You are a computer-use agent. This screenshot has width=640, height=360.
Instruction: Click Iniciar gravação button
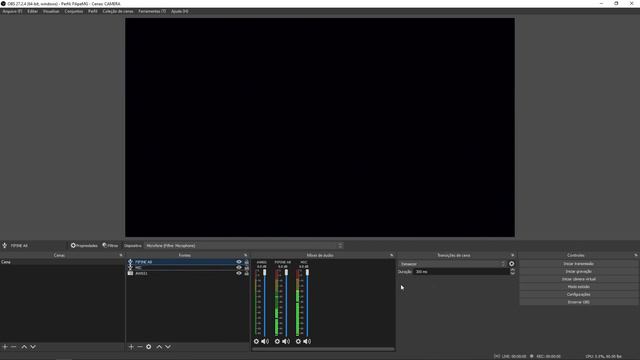click(578, 271)
